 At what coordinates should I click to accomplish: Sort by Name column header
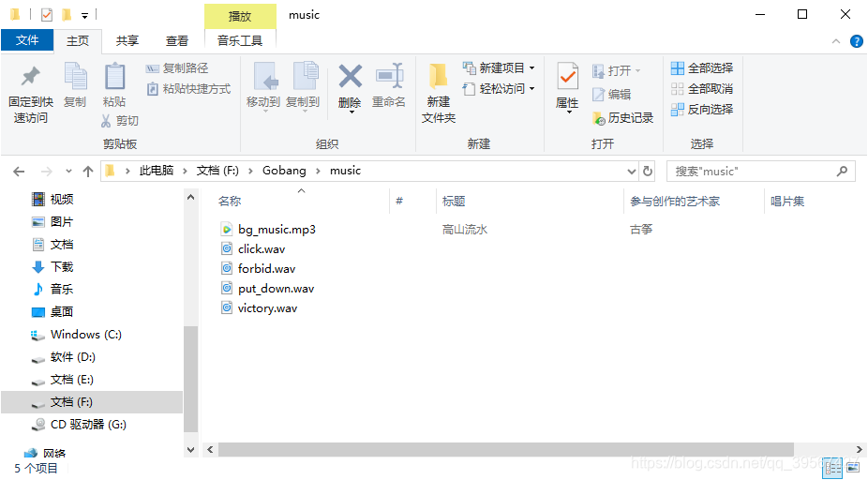[x=229, y=202]
